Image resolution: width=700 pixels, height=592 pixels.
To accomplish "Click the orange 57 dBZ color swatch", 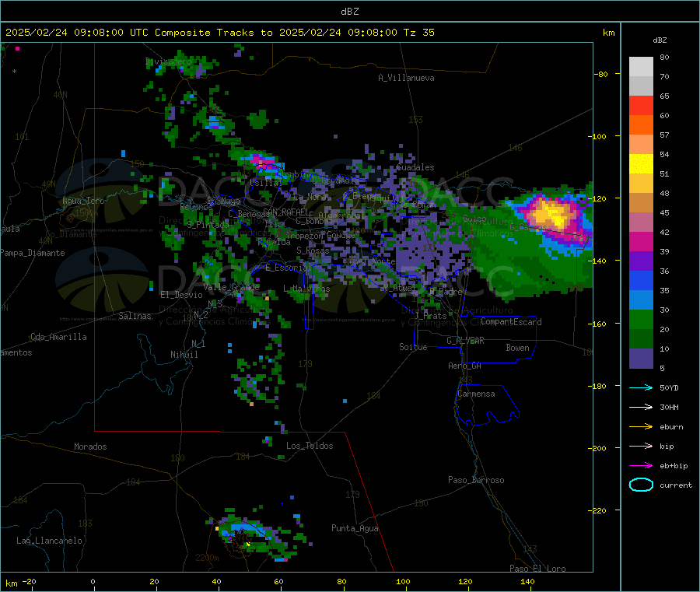I will click(641, 125).
